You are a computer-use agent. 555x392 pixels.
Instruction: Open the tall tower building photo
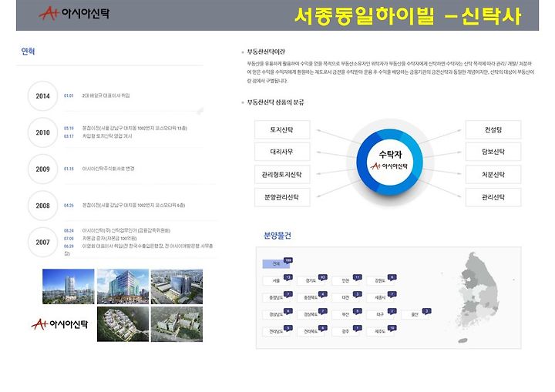69,286
